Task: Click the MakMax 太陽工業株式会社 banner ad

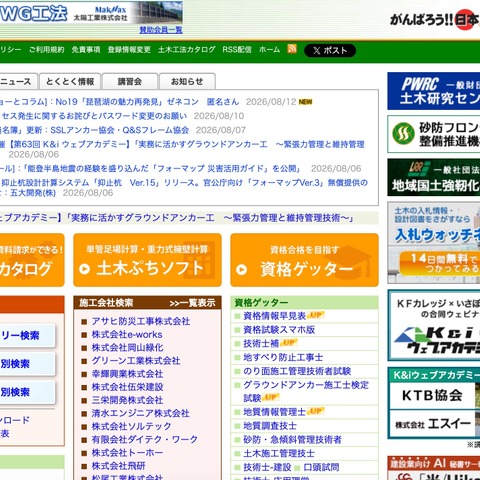Action: pyautogui.click(x=91, y=13)
